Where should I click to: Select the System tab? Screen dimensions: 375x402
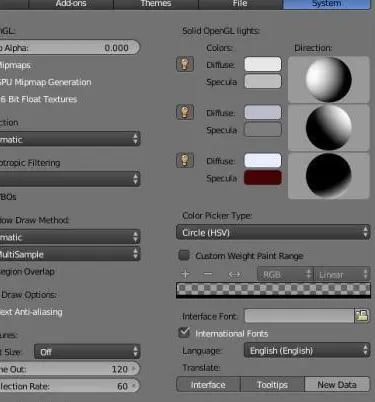(327, 4)
